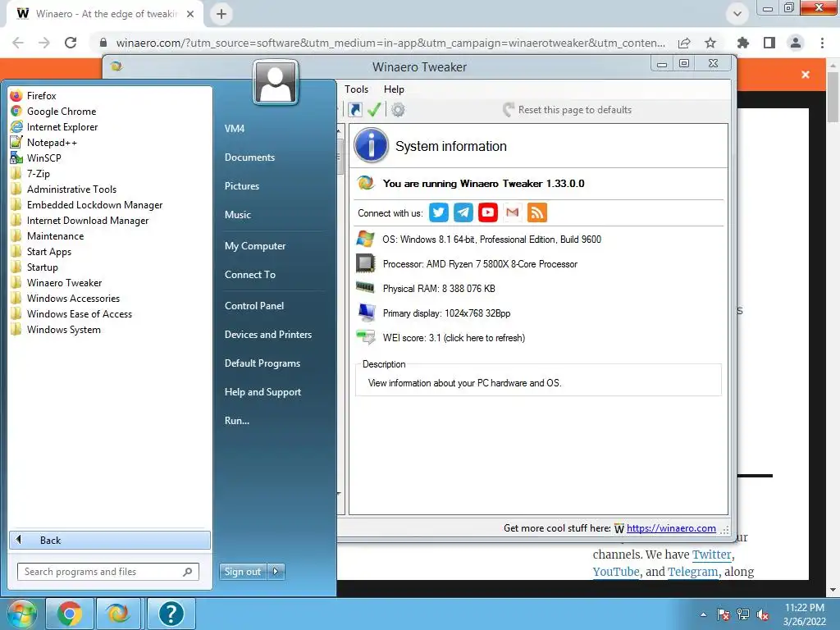Open the https://winaero.com link in Tweaker
Screen dimensions: 840x630
coord(671,528)
